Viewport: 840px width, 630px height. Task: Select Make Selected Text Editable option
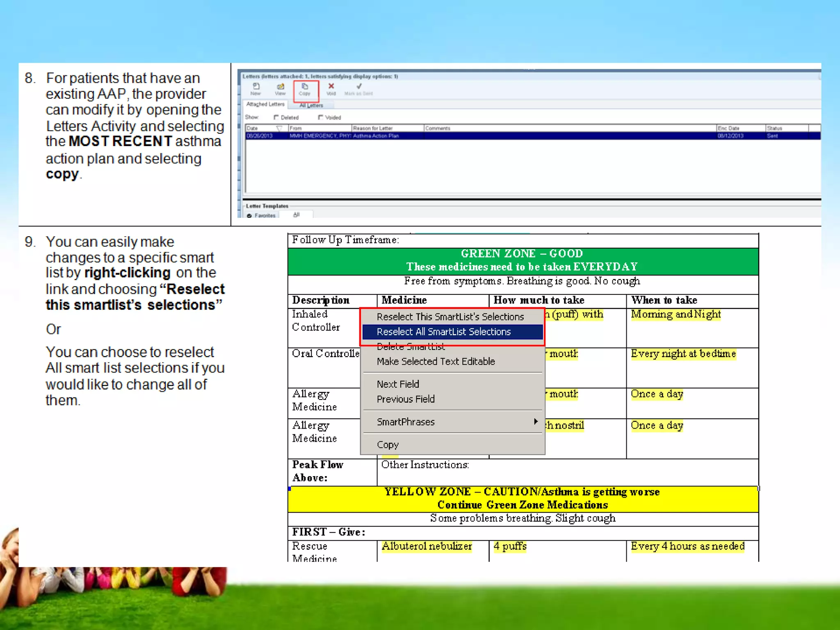click(436, 361)
